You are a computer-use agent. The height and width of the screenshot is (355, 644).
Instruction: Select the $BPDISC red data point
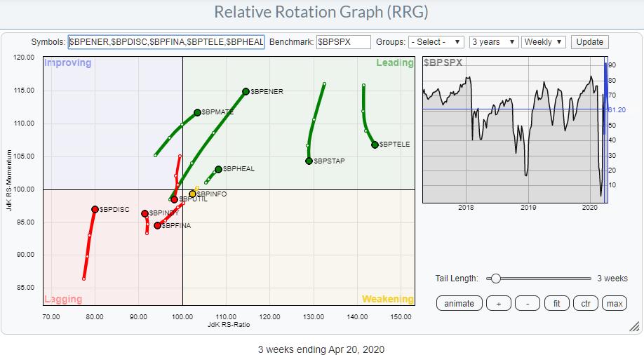(95, 209)
